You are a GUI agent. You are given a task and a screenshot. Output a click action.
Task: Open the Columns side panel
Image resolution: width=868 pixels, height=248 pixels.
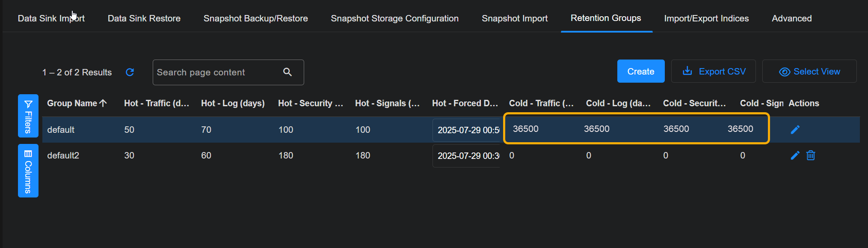(x=28, y=171)
